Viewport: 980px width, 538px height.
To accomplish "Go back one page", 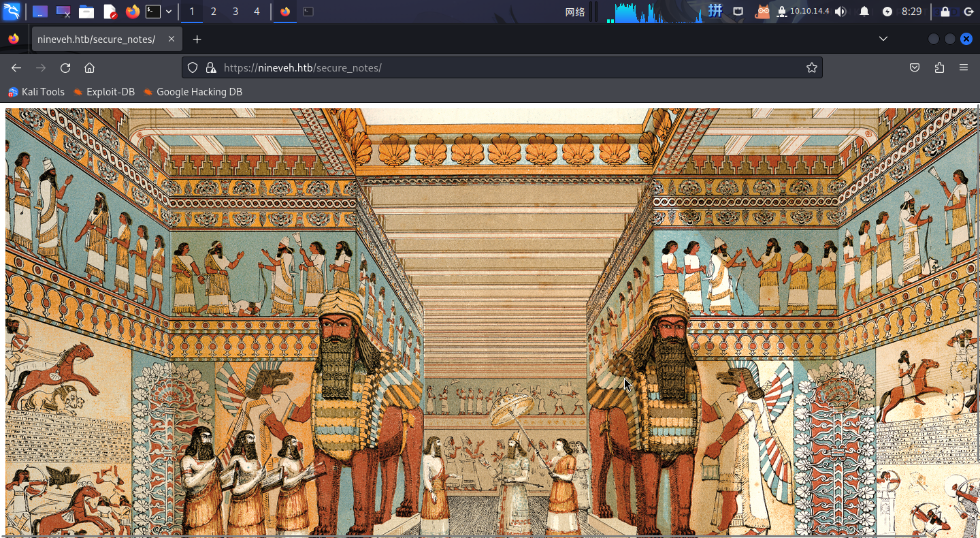I will coord(16,67).
